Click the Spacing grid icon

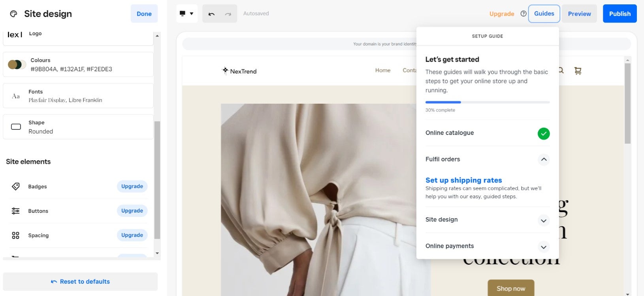pyautogui.click(x=16, y=235)
